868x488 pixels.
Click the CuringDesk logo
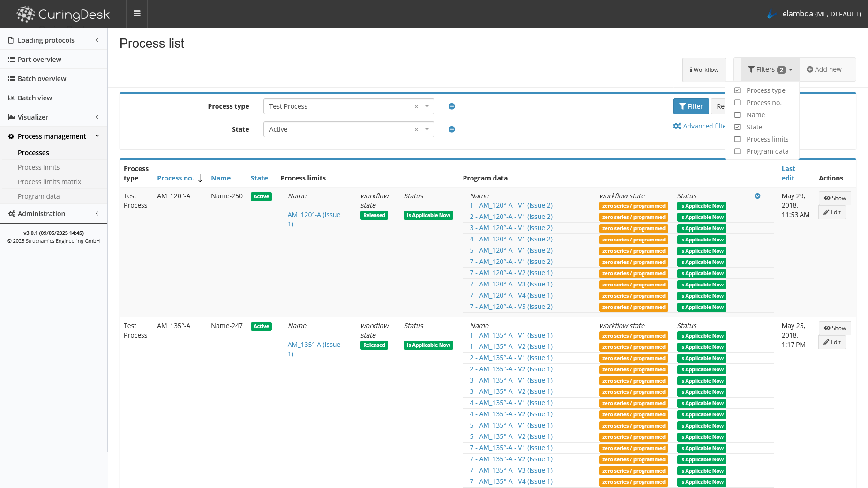pos(63,14)
